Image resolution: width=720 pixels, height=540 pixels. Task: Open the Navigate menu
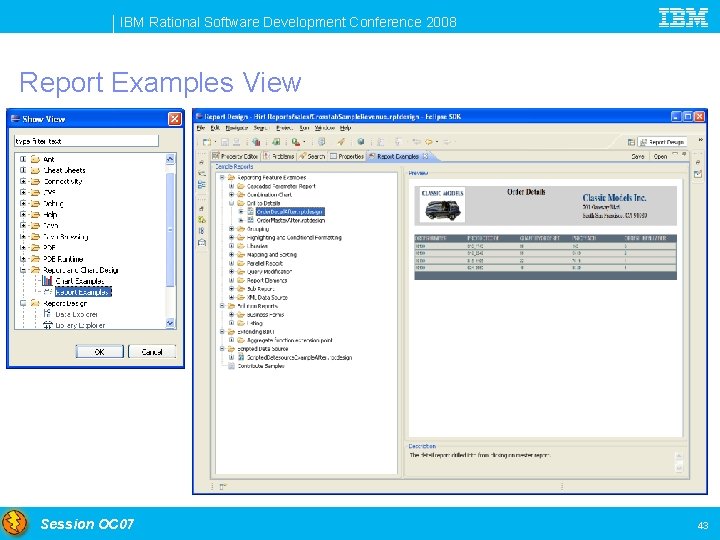pyautogui.click(x=236, y=128)
